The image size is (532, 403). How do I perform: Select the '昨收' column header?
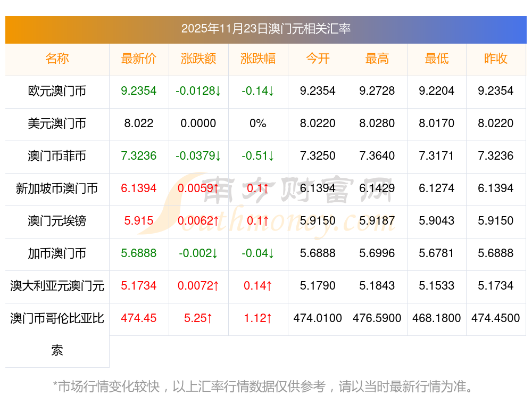pyautogui.click(x=496, y=59)
